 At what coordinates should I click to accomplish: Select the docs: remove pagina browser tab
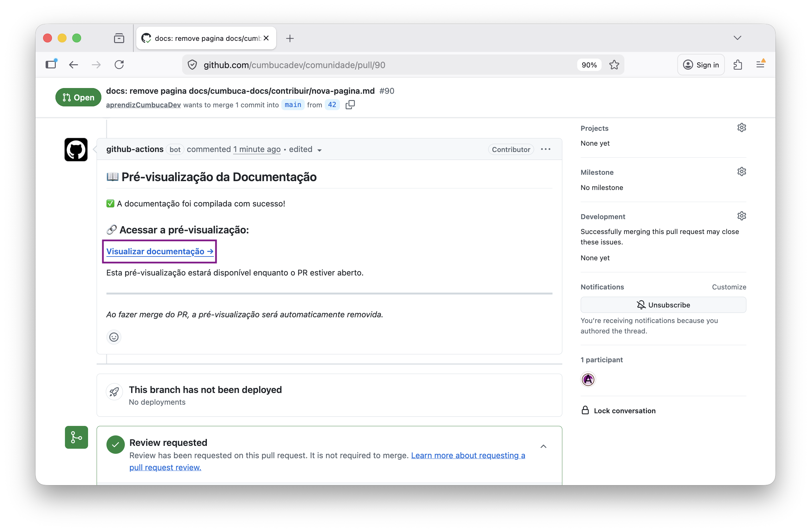coord(206,38)
